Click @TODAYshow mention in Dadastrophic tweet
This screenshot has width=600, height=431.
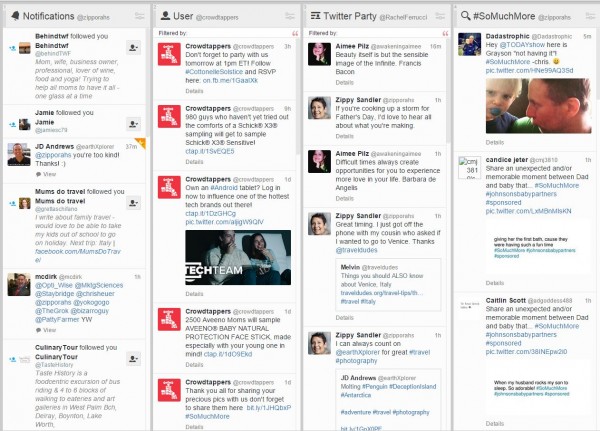click(522, 45)
